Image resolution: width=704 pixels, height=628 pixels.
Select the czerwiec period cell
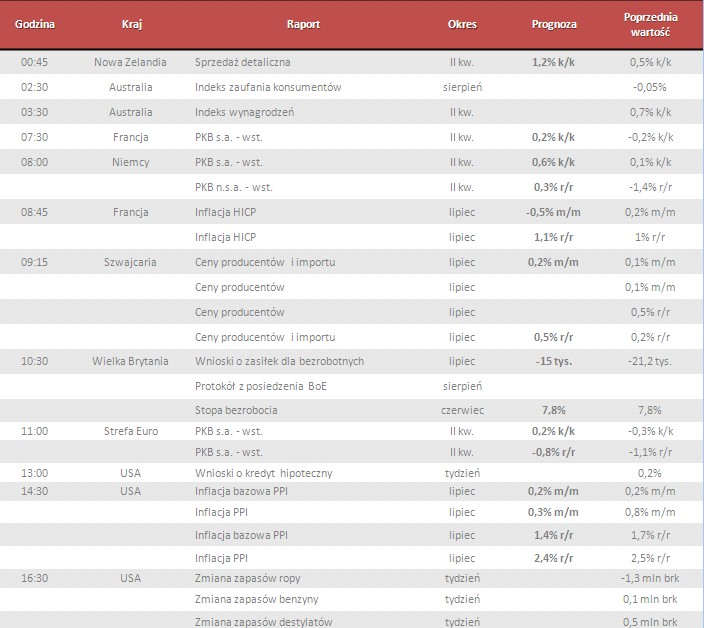[x=462, y=410]
